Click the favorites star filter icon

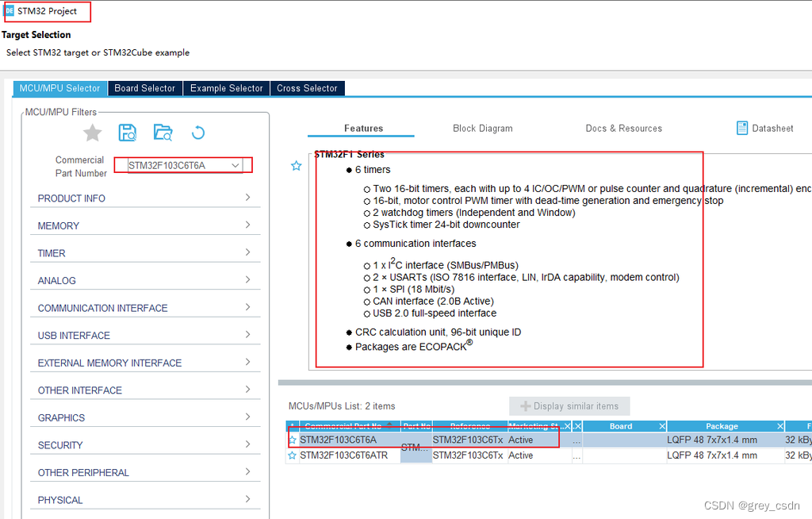click(93, 133)
